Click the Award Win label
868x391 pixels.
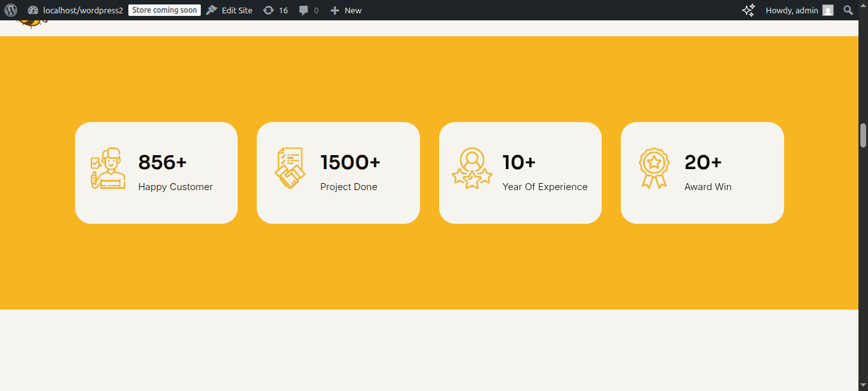708,187
